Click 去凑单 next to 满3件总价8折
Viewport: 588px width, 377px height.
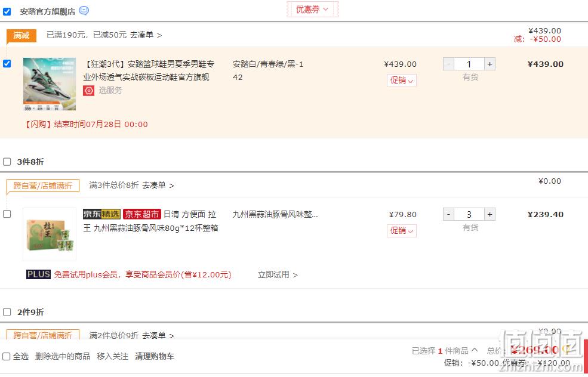click(x=158, y=186)
